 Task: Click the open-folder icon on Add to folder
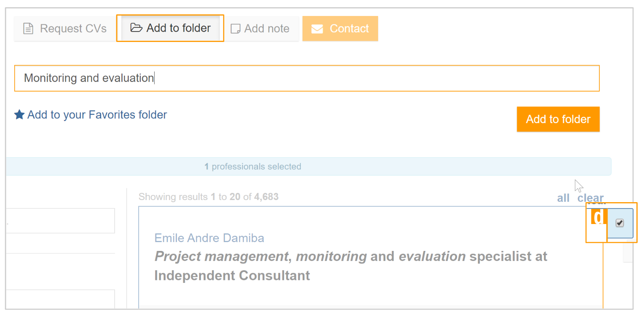click(x=136, y=28)
